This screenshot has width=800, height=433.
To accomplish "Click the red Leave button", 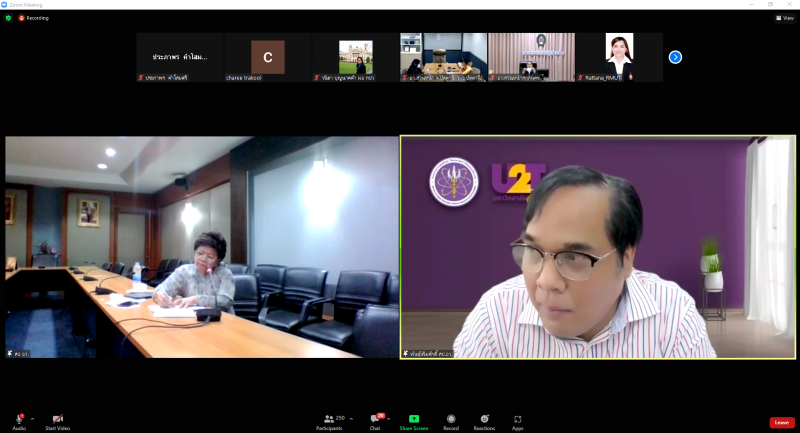I will 781,422.
